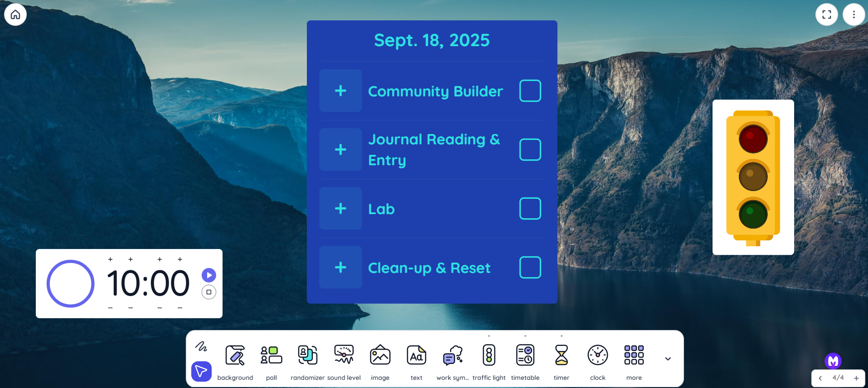The height and width of the screenshot is (388, 868).
Task: Increase timer ones of seconds
Action: coord(180,259)
